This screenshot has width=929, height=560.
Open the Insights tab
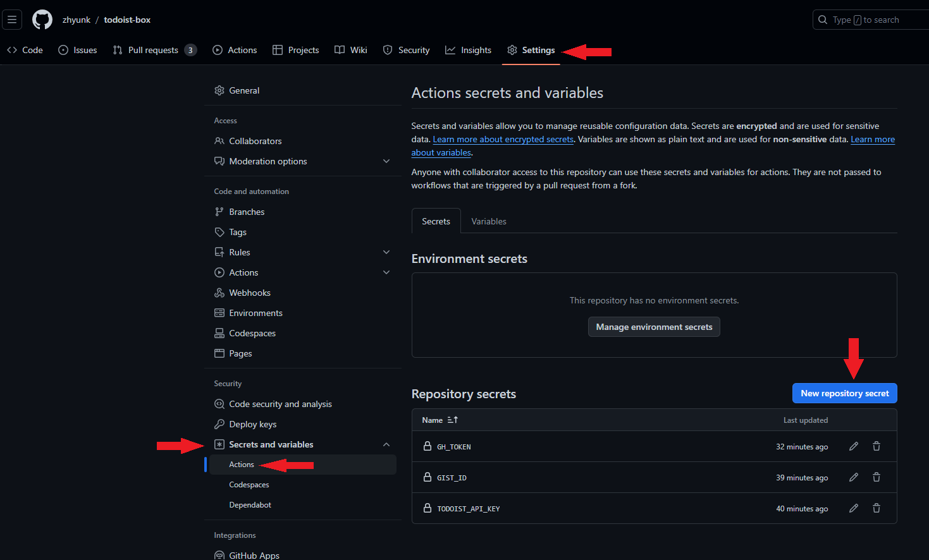pos(468,50)
